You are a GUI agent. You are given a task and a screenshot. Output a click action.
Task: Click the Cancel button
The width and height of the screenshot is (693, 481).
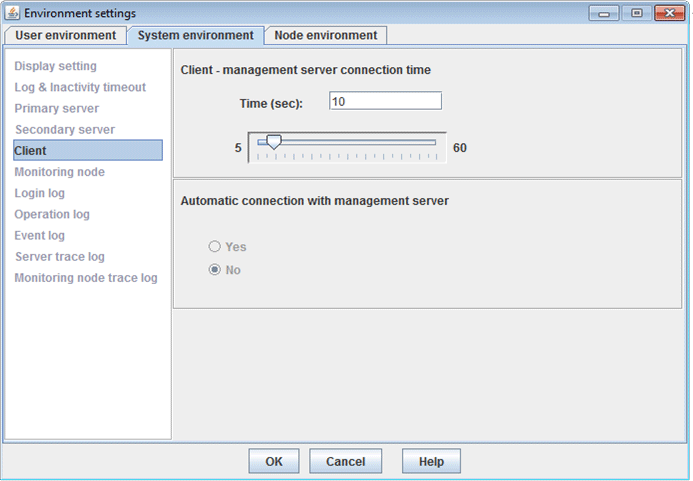pyautogui.click(x=345, y=461)
